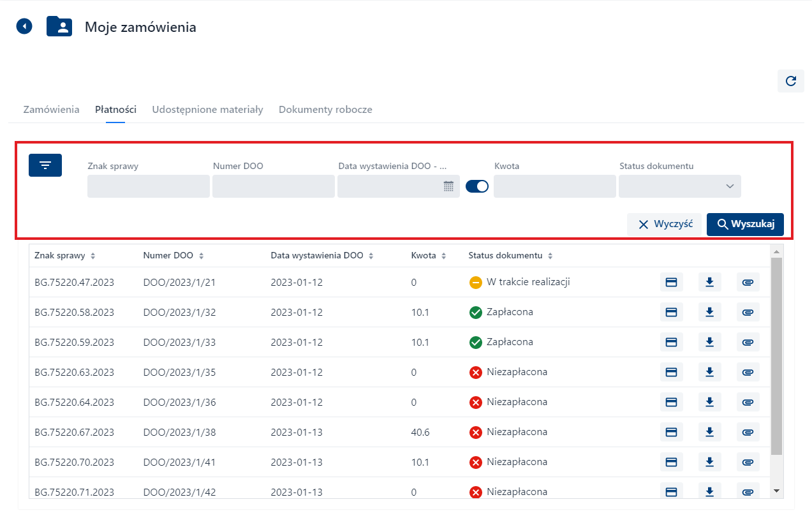Open the calendar picker for Data wystawienia DOO
812x511 pixels.
pyautogui.click(x=448, y=186)
